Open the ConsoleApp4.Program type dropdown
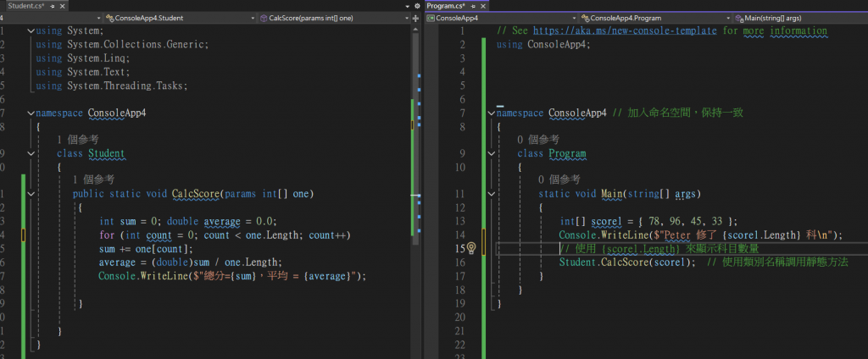Screen dimensions: 868x359 [x=656, y=18]
